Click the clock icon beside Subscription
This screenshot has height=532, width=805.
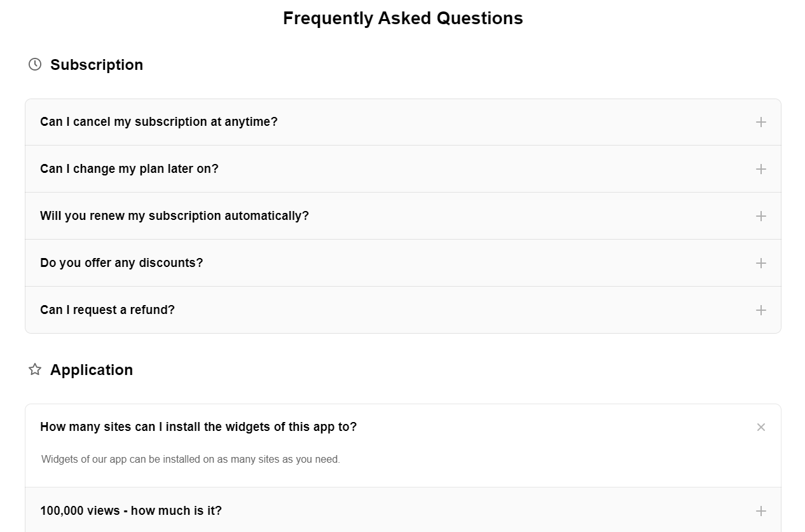(35, 64)
